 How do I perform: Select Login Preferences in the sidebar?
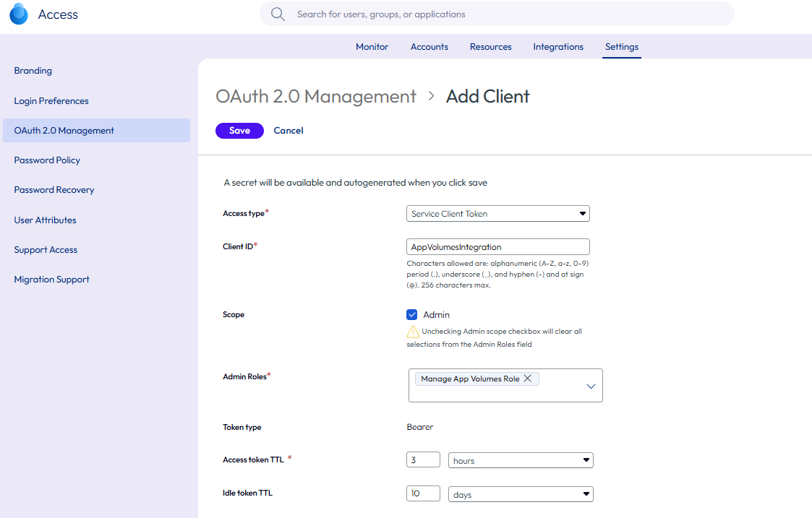pyautogui.click(x=51, y=101)
